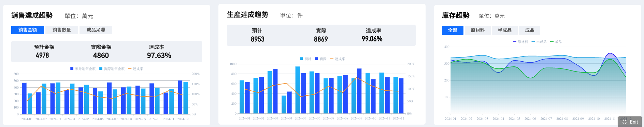The height and width of the screenshot is (127, 644).
Task: Select the 全部 inventory tab
Action: 453,30
